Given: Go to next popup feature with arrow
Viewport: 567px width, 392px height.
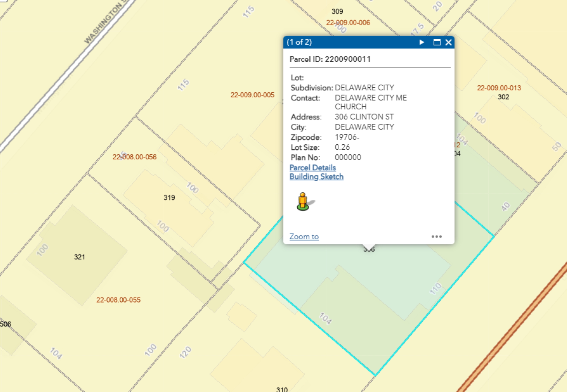Looking at the screenshot, I should (422, 42).
